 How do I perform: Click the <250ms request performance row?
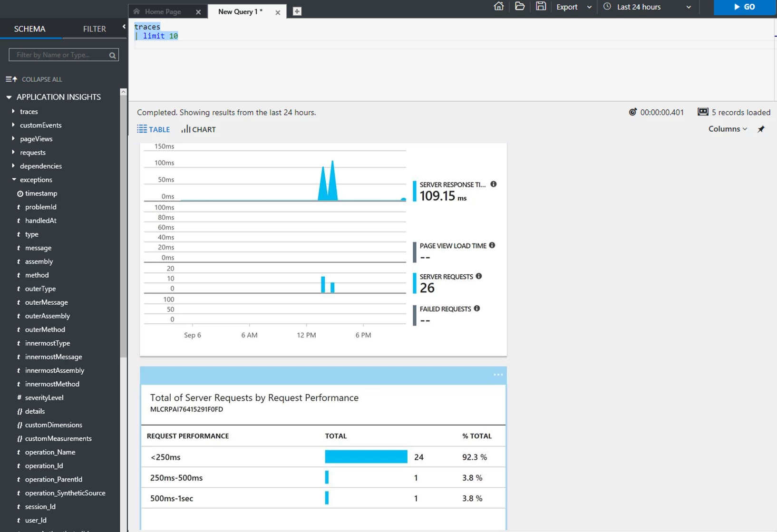[x=323, y=457]
